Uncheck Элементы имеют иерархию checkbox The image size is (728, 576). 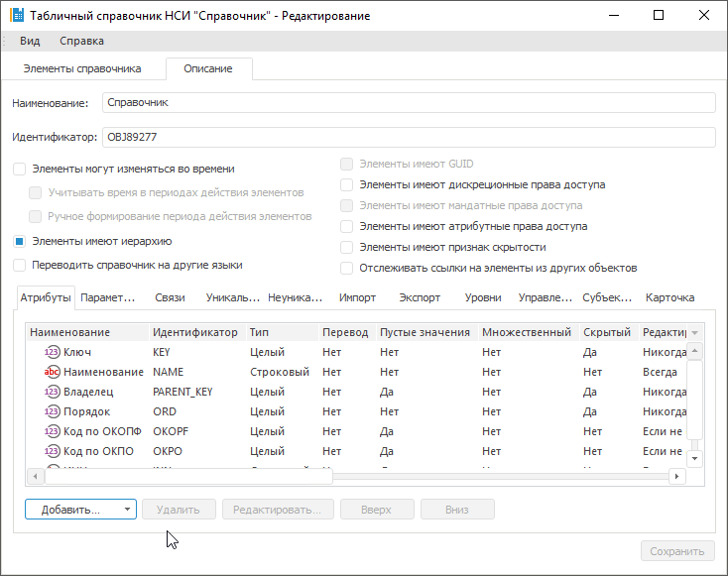pyautogui.click(x=20, y=241)
